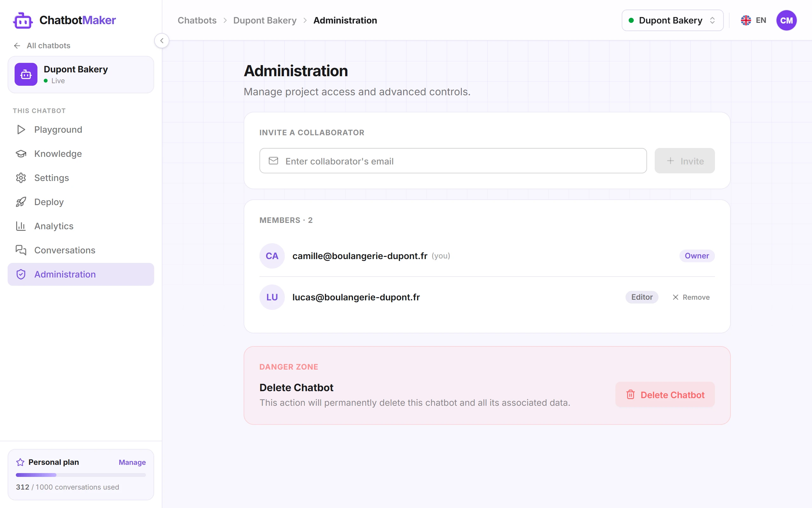Click the Settings menu label

click(52, 178)
